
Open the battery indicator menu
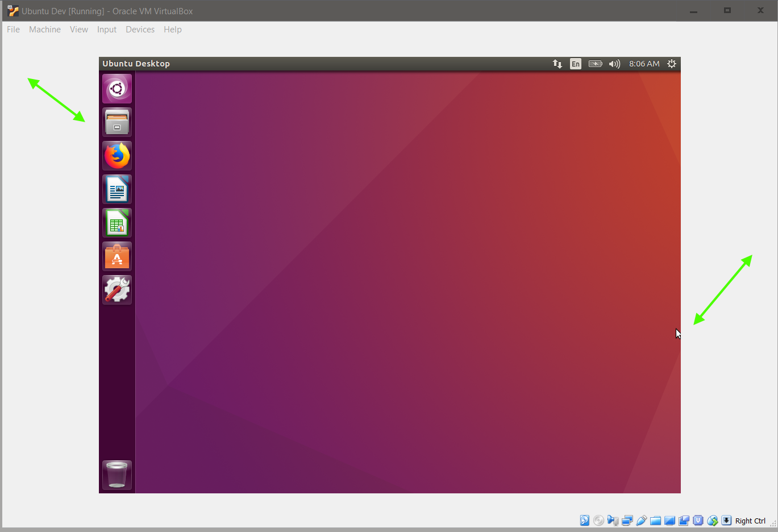pyautogui.click(x=595, y=64)
